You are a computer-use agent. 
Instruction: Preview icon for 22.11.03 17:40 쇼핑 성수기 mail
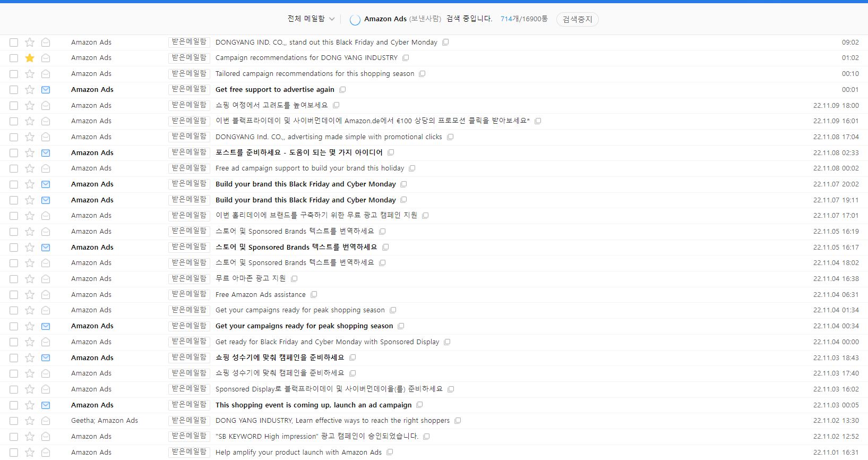click(x=353, y=373)
